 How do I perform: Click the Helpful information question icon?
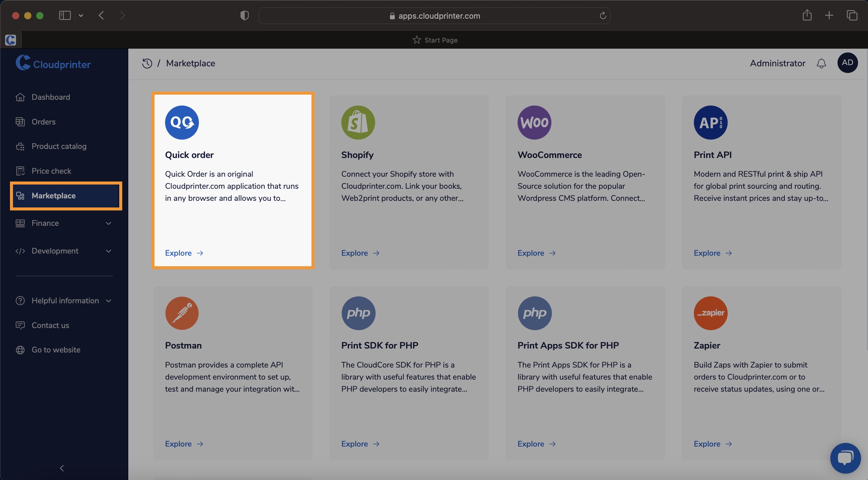pos(20,301)
